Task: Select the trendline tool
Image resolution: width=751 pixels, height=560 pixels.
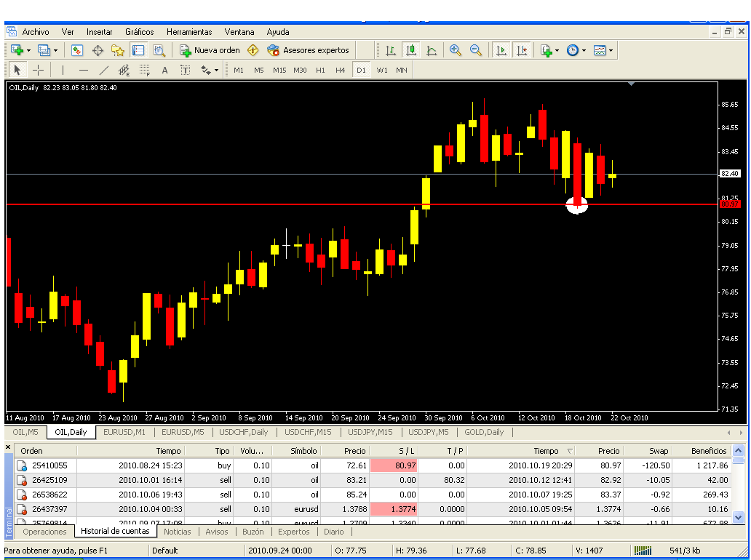Action: [103, 70]
